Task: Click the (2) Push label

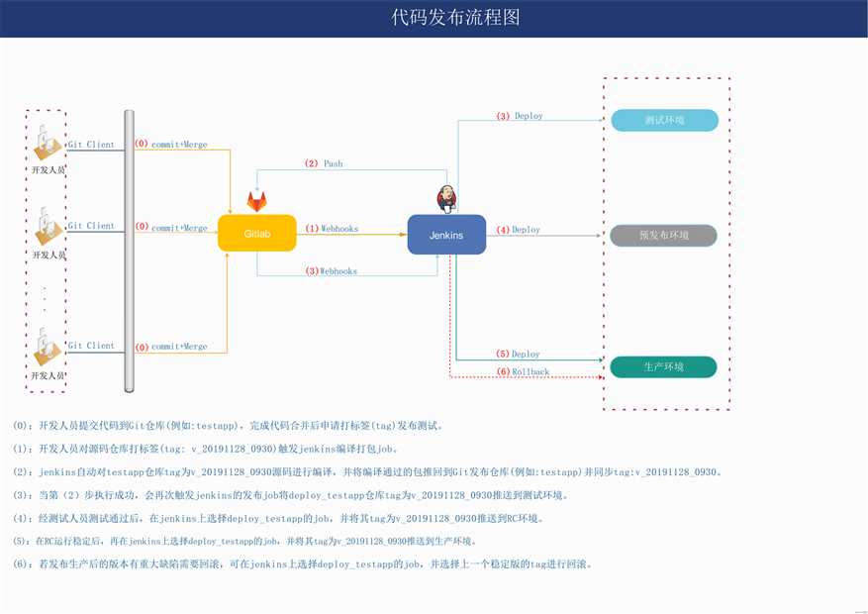Action: coord(324,163)
